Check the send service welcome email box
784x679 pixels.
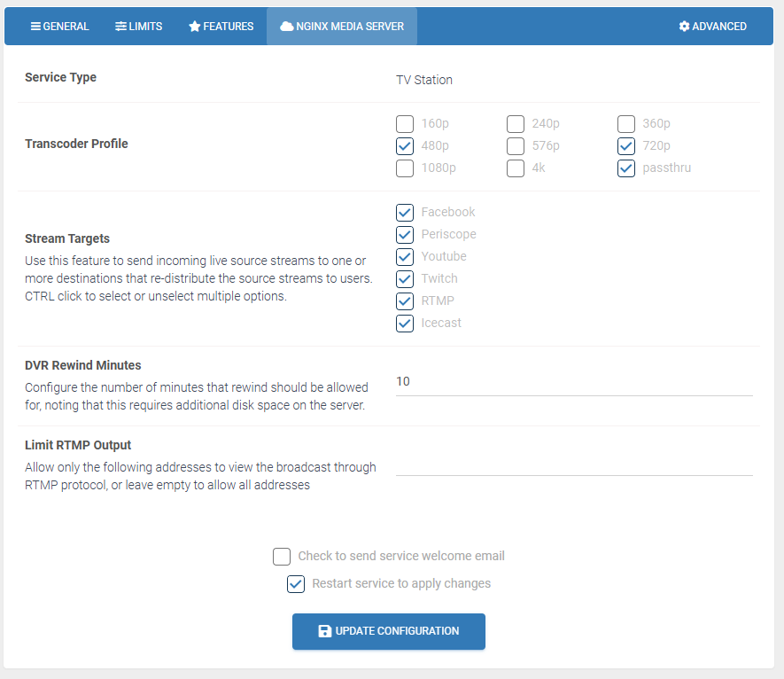point(282,557)
